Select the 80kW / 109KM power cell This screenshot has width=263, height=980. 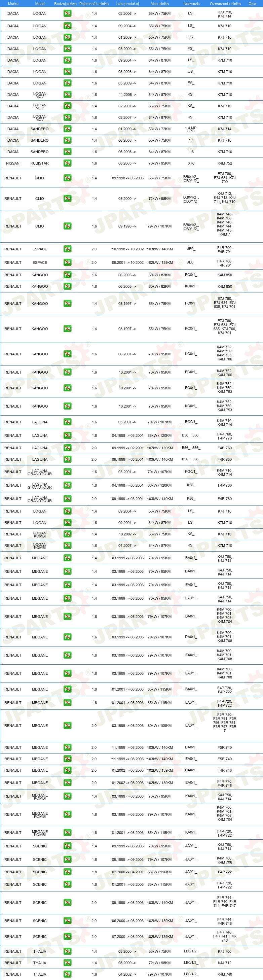[x=160, y=726]
